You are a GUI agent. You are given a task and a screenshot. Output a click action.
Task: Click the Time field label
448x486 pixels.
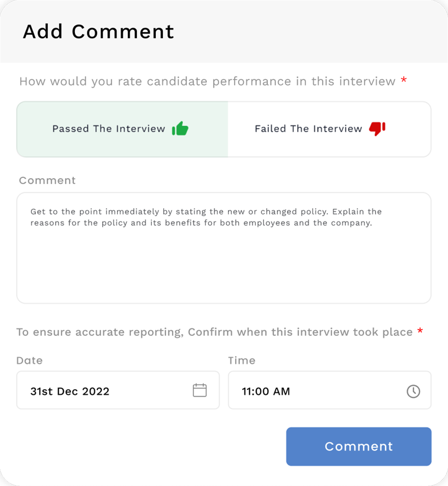tap(242, 360)
